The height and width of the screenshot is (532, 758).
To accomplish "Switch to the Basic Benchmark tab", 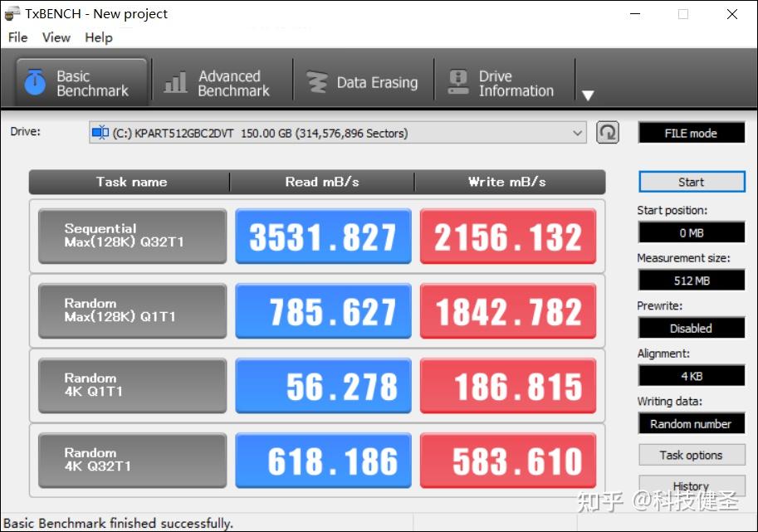I will click(x=81, y=83).
